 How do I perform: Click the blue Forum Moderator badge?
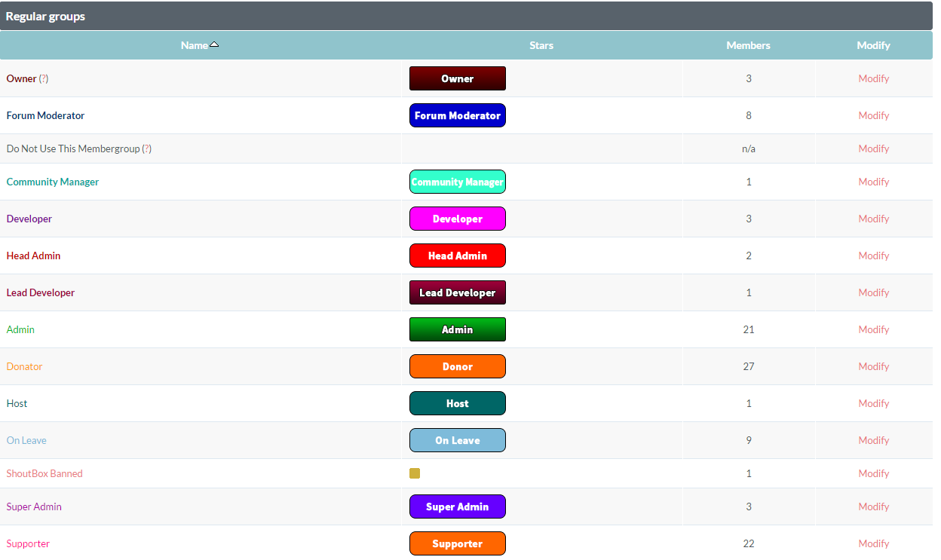coord(457,115)
